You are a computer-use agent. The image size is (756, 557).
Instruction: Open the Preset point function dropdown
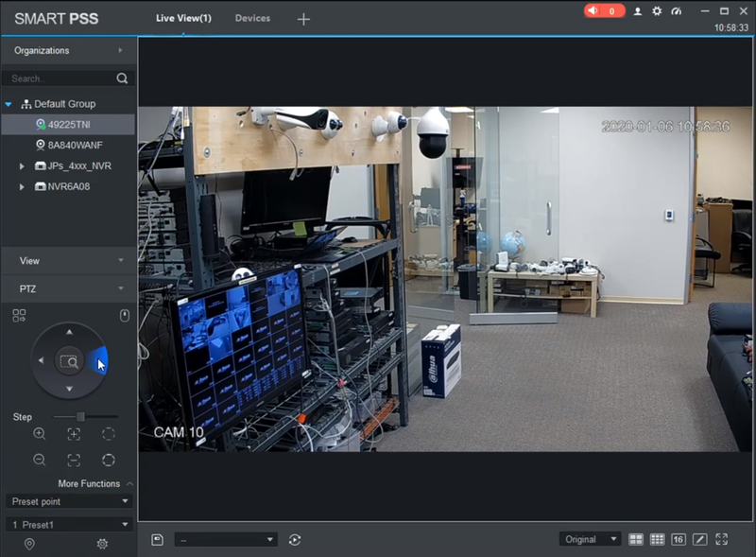coord(69,501)
